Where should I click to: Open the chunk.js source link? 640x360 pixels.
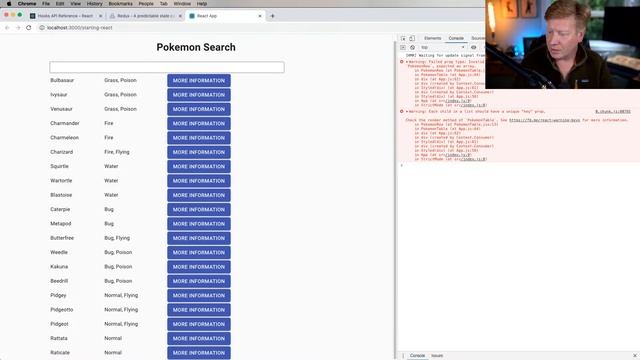coord(613,111)
